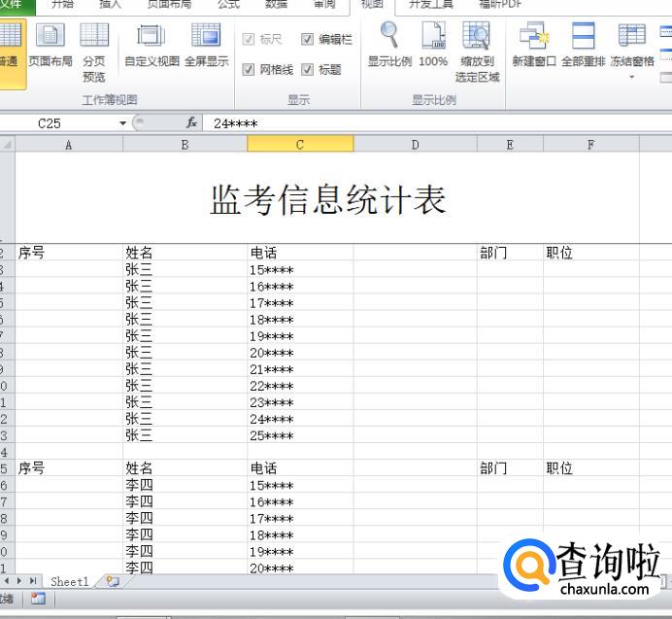
Task: Select column F header
Action: 591,145
